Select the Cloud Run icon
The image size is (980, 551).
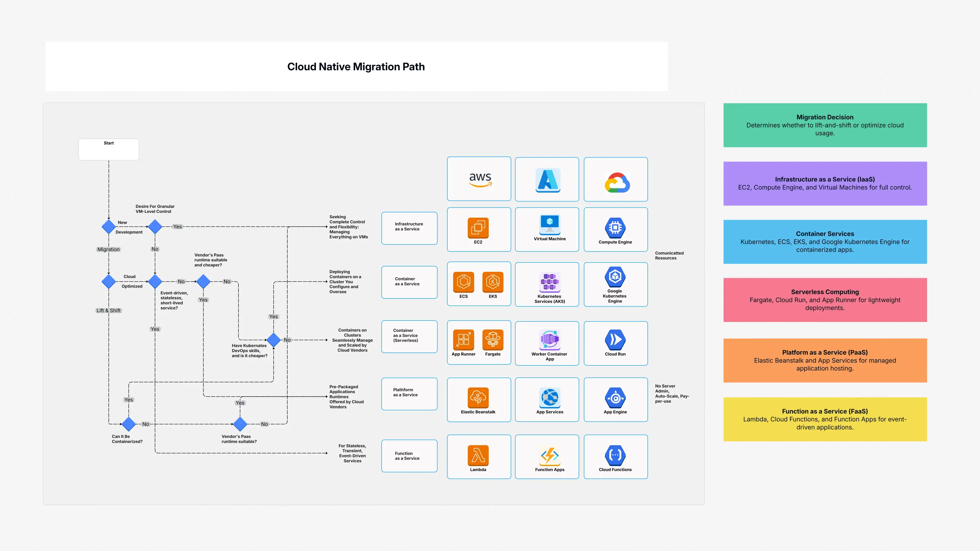point(615,340)
